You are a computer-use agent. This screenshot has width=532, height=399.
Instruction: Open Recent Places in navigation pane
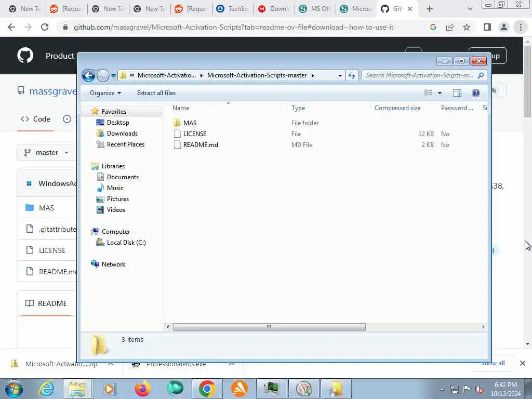[126, 144]
